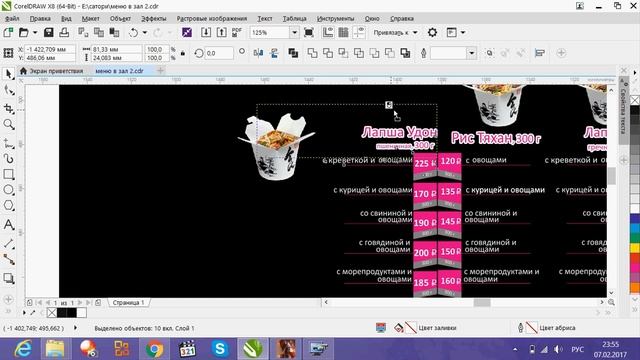The width and height of the screenshot is (640, 360).
Task: Open the Объект menu
Action: [x=120, y=18]
